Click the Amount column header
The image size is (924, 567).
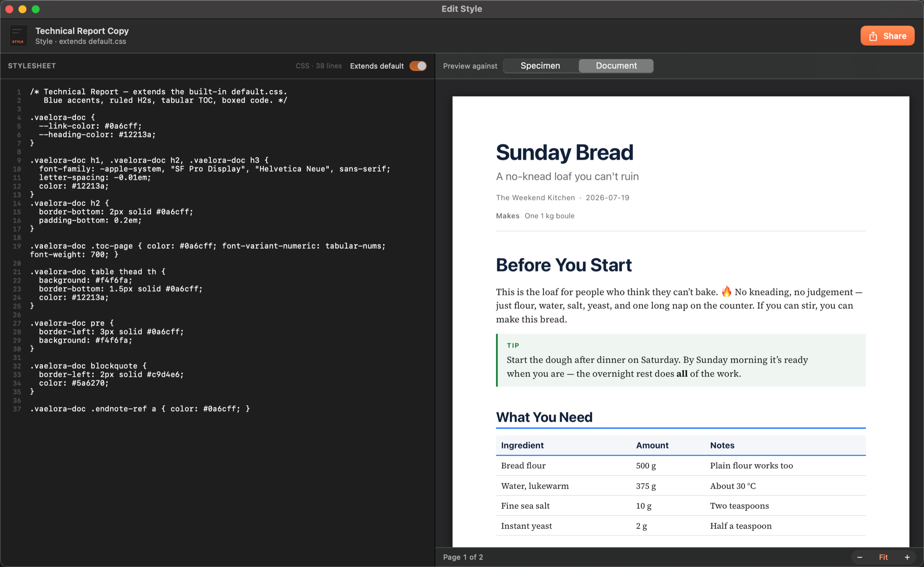pos(652,445)
